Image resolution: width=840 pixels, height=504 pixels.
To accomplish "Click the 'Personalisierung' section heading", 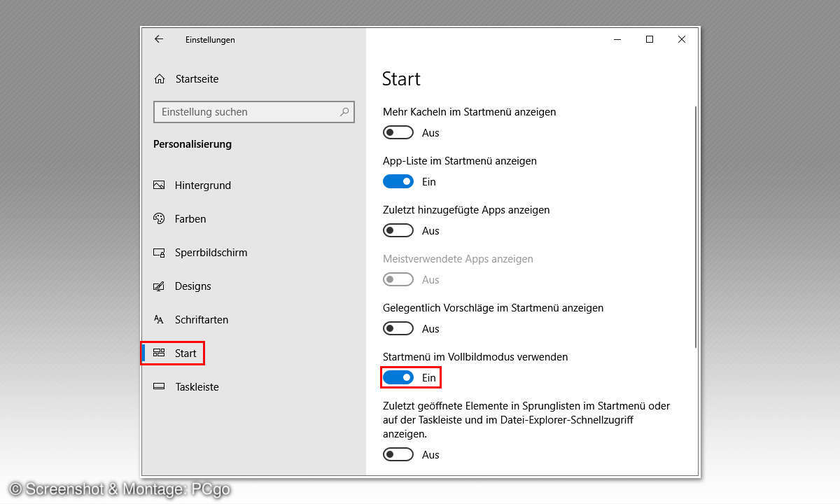I will coord(192,144).
